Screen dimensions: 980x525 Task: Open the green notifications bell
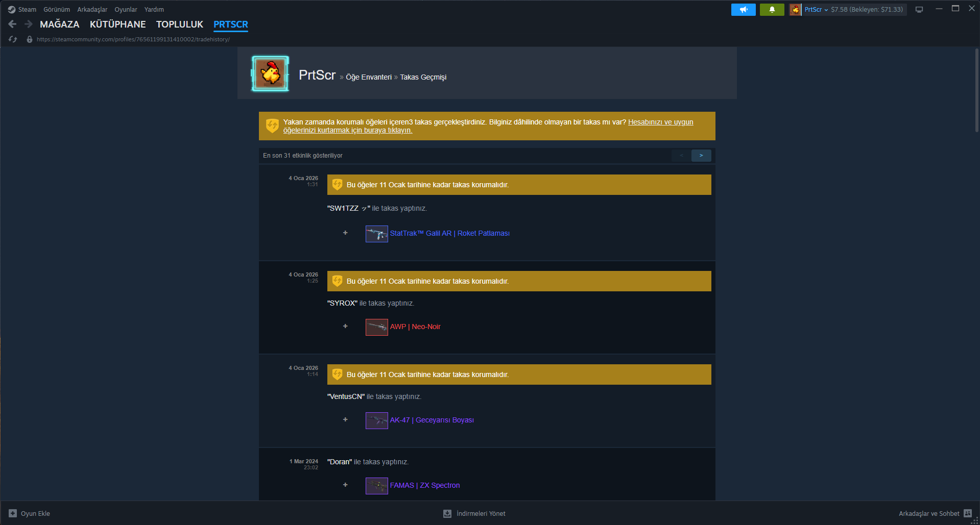coord(772,10)
